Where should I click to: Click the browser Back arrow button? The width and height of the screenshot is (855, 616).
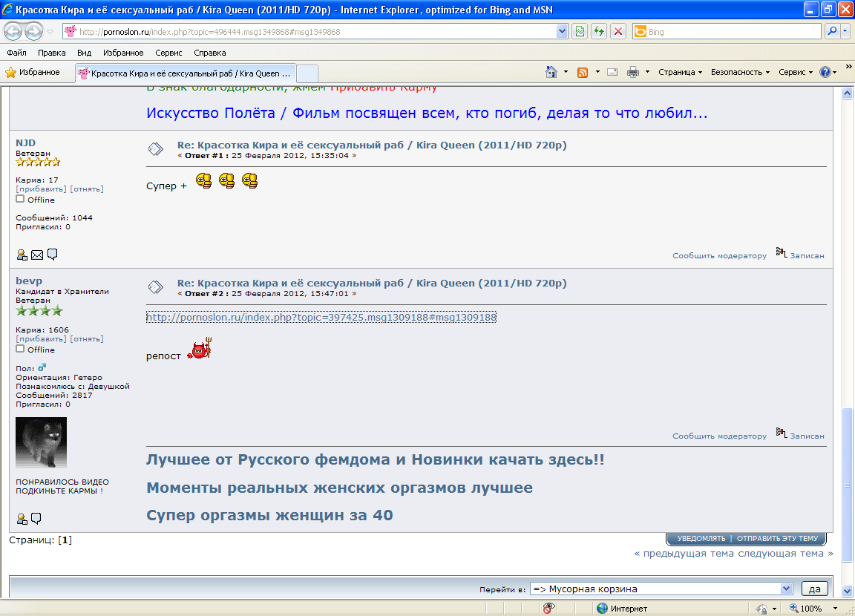(13, 32)
